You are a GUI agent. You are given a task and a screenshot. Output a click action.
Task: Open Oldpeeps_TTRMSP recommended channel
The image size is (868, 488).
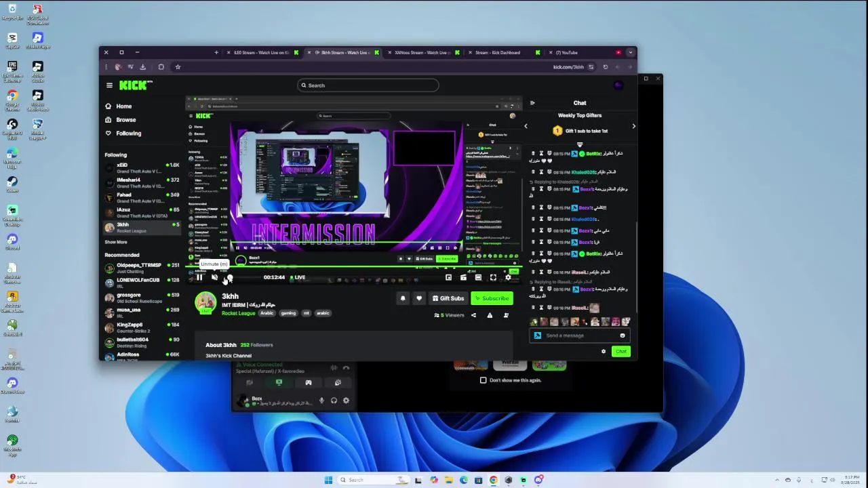point(142,268)
